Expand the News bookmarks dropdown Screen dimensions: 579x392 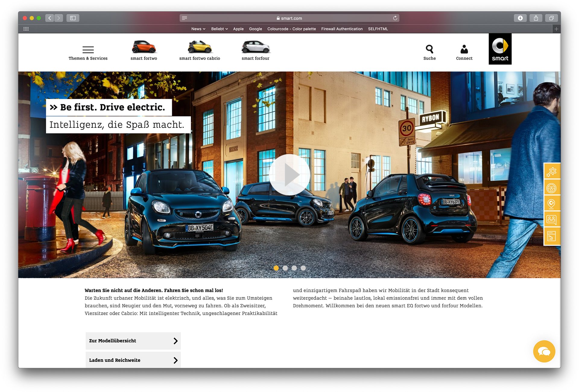pyautogui.click(x=198, y=29)
